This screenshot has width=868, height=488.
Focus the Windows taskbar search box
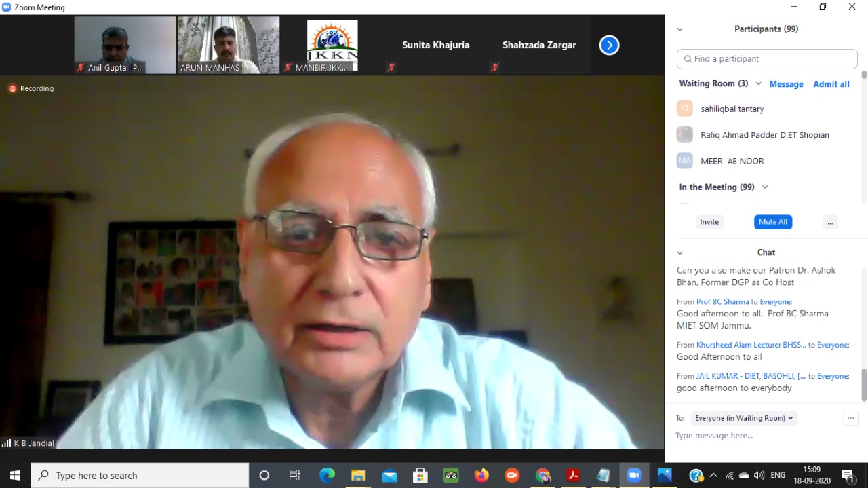point(140,475)
